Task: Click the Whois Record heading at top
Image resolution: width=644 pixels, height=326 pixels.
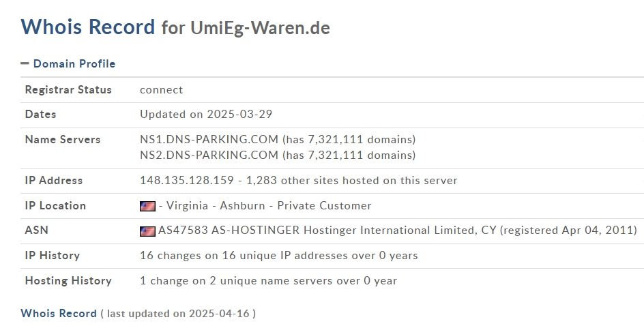Action: pos(88,27)
